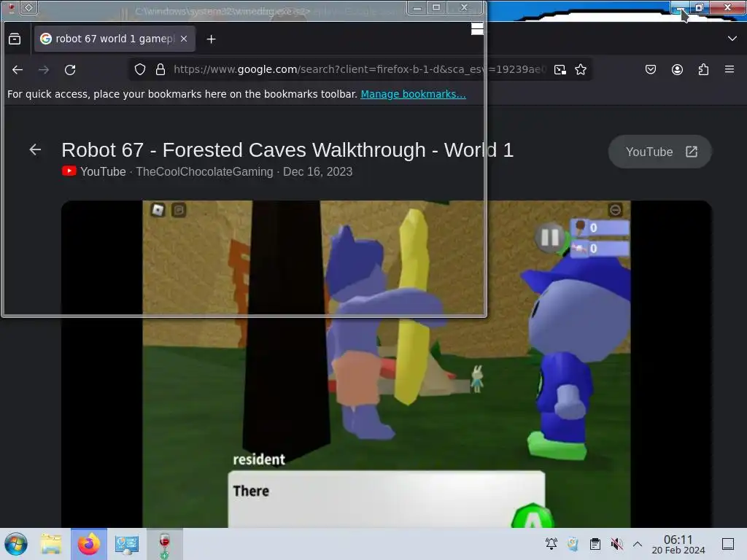Screen dimensions: 747x560
Task: Open the Extensions puzzle icon
Action: (x=703, y=69)
